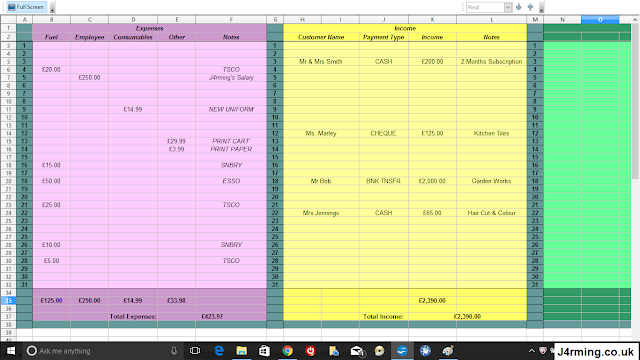This screenshot has height=360, width=640.
Task: Click the Consumables column label cell
Action: point(133,37)
